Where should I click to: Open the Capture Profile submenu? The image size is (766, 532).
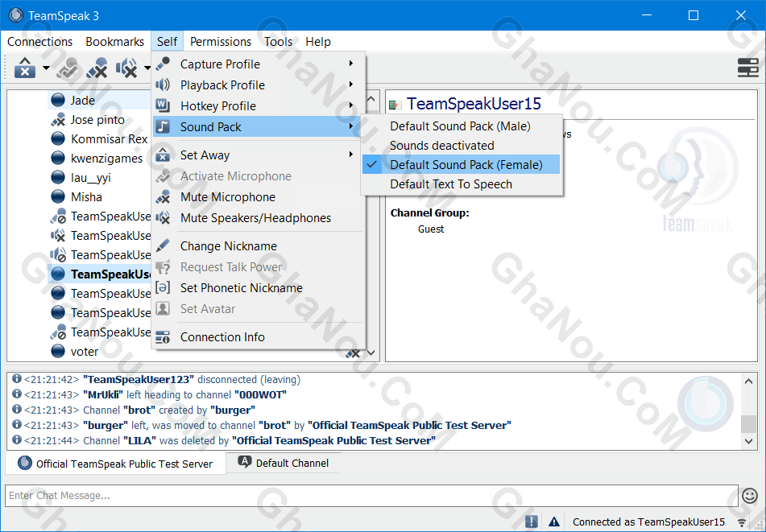pos(259,64)
